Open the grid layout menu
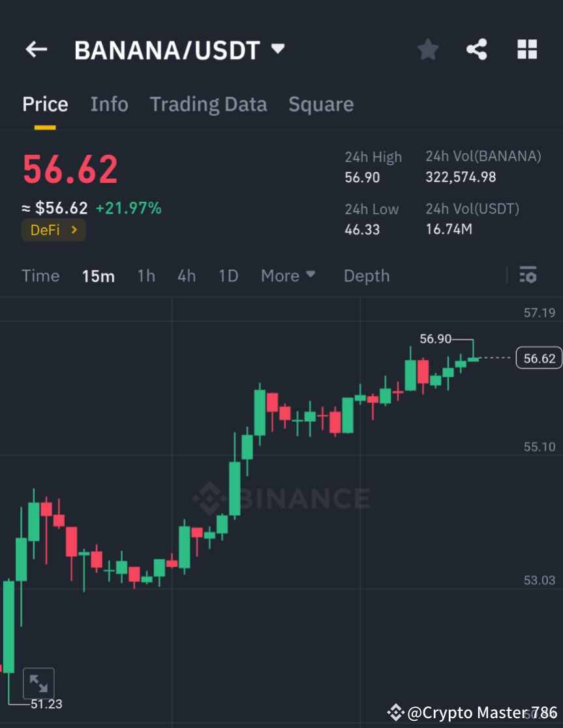 pos(526,49)
